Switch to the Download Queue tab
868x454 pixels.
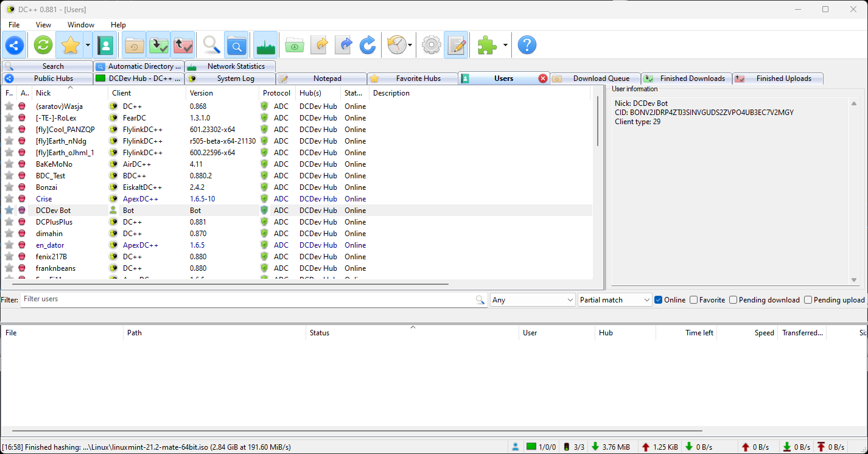pyautogui.click(x=595, y=79)
